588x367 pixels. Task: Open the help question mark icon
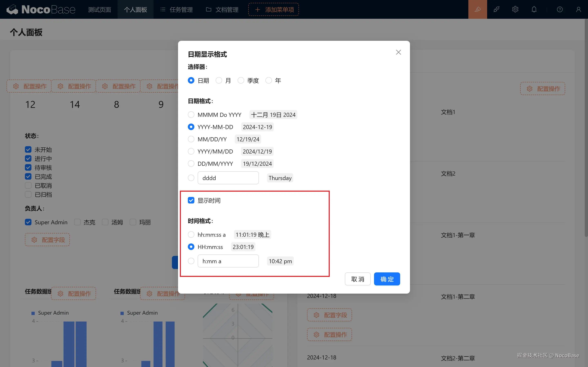560,9
